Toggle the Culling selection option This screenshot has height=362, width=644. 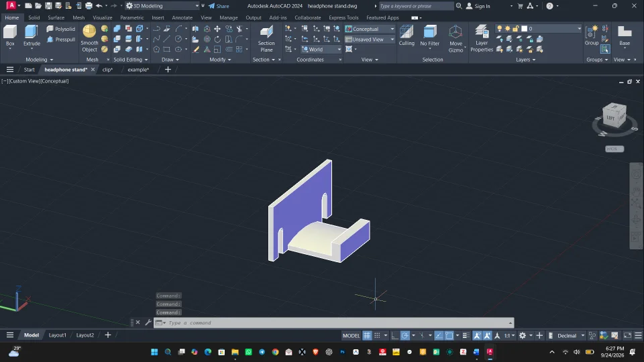407,35
